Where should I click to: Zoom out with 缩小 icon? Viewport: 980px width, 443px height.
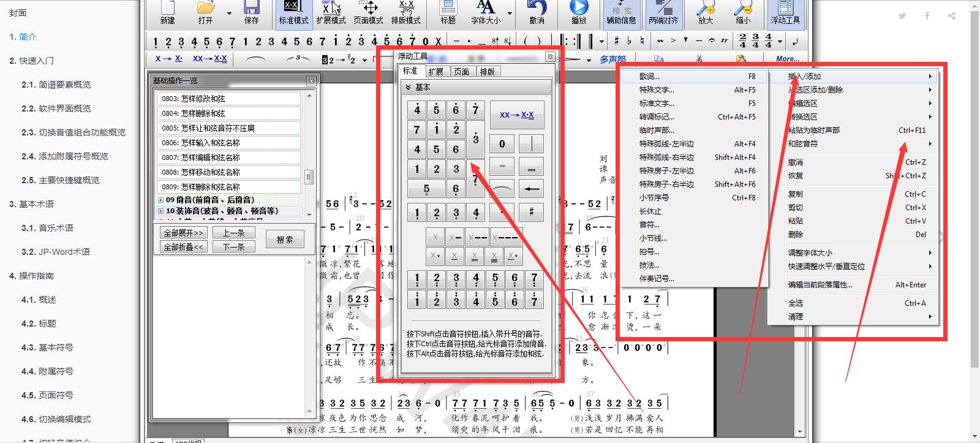point(743,13)
